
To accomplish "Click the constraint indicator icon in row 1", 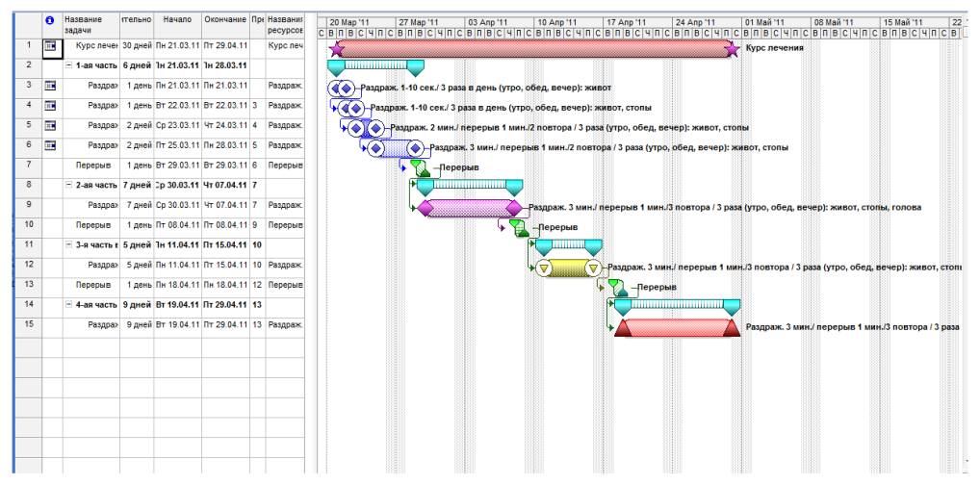I will (50, 46).
